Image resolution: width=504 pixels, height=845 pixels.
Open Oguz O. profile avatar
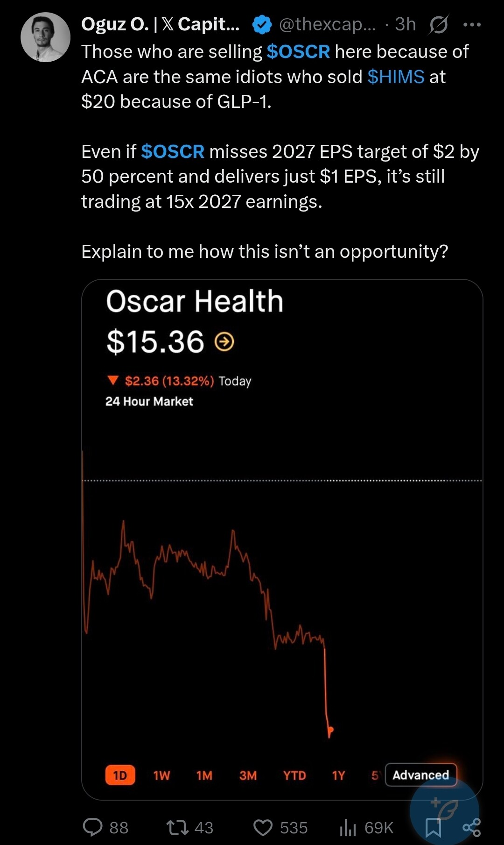click(45, 37)
